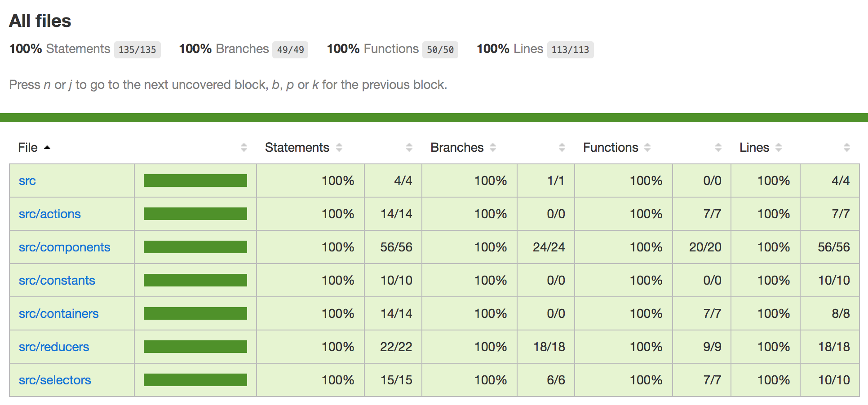Viewport: 868px width, 405px height.
Task: Click the sort icon in the rightmost column header
Action: [x=846, y=147]
